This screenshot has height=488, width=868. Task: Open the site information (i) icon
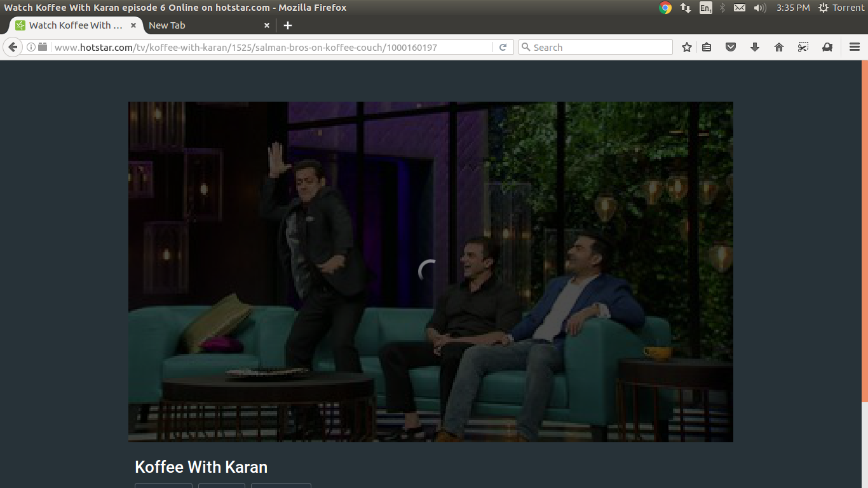click(x=31, y=47)
